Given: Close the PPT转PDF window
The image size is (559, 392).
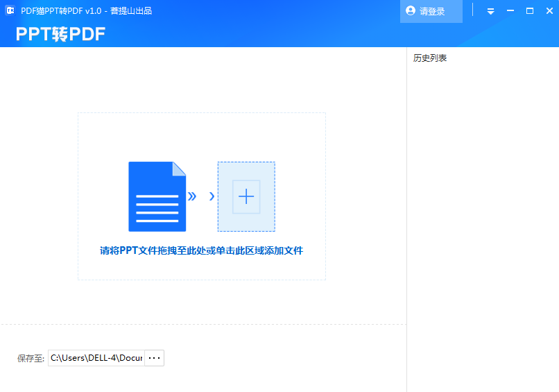Looking at the screenshot, I should click(549, 11).
